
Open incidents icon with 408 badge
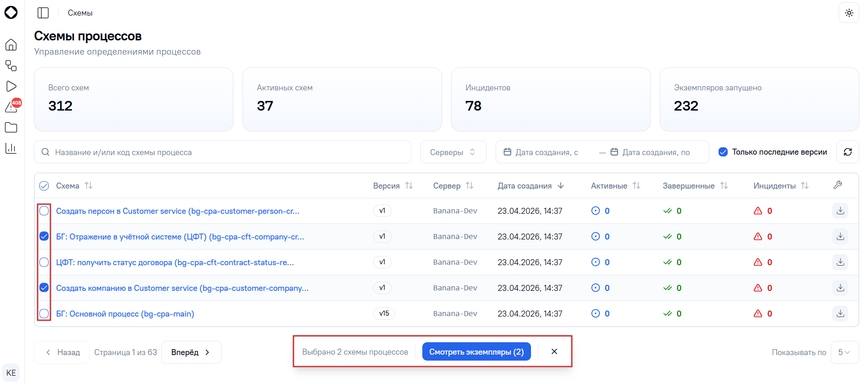click(x=11, y=107)
